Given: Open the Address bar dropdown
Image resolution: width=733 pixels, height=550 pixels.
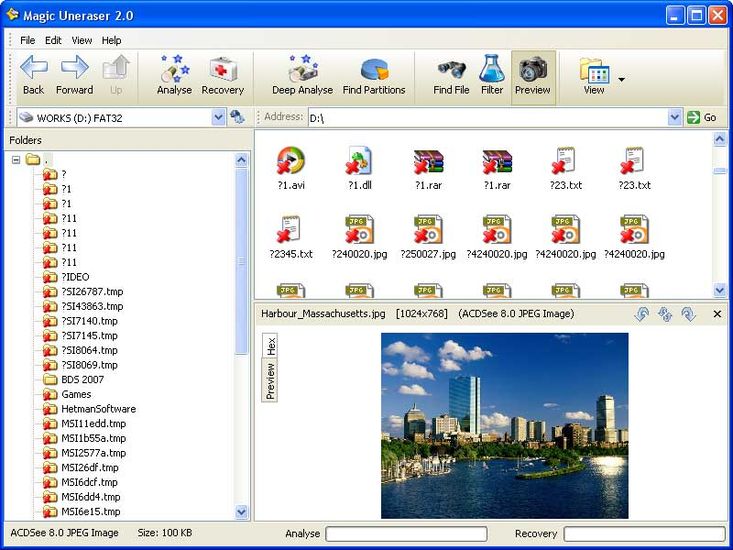Looking at the screenshot, I should coord(675,118).
